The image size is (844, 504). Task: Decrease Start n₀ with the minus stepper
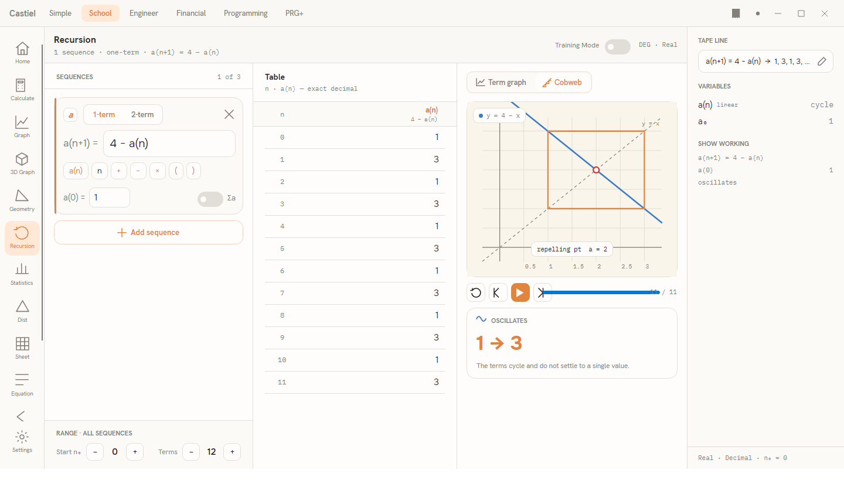[x=95, y=452]
